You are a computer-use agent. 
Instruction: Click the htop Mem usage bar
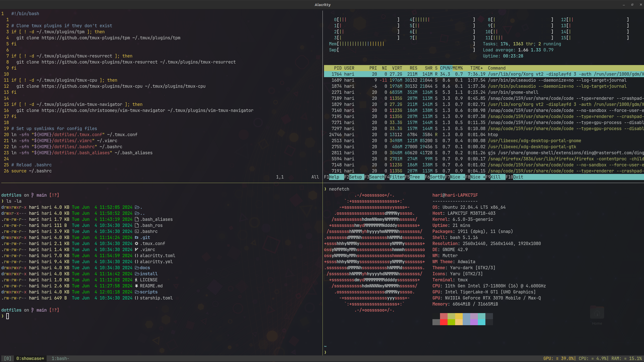coord(402,44)
